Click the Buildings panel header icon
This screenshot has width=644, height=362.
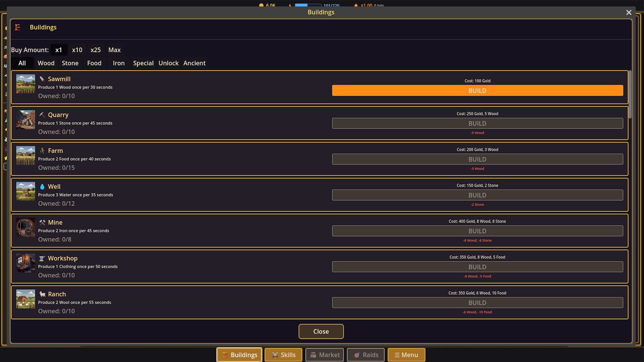[18, 27]
